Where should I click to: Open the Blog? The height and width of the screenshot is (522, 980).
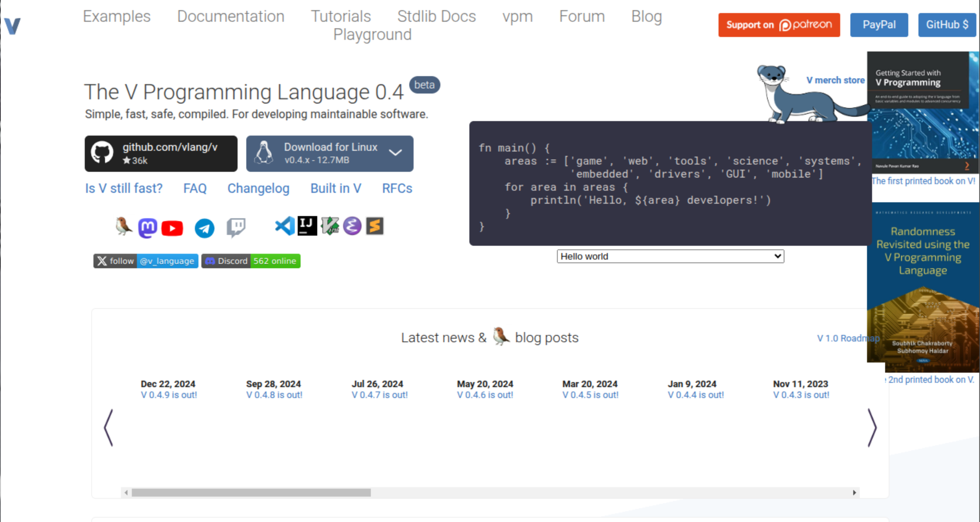click(647, 16)
